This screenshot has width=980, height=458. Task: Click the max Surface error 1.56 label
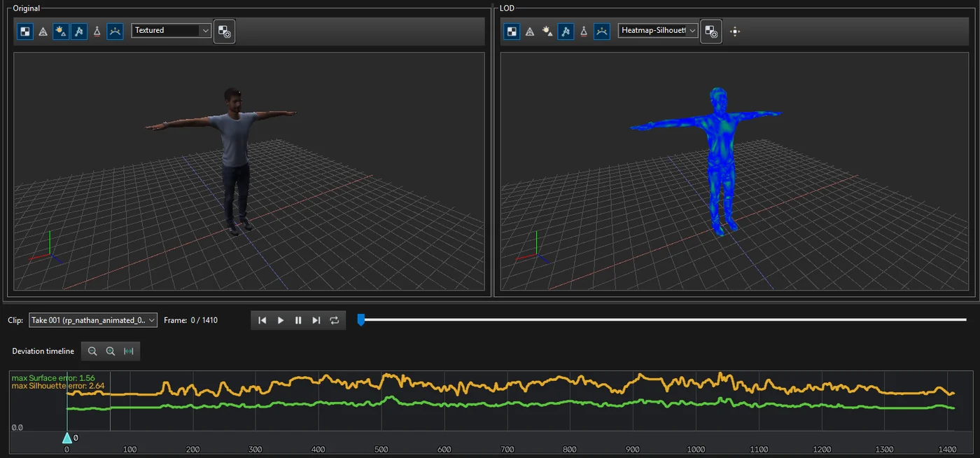click(53, 378)
